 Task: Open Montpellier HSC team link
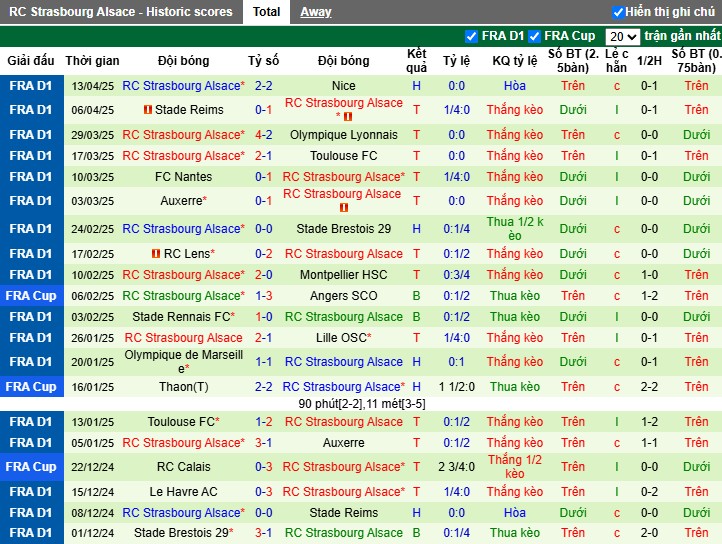344,275
